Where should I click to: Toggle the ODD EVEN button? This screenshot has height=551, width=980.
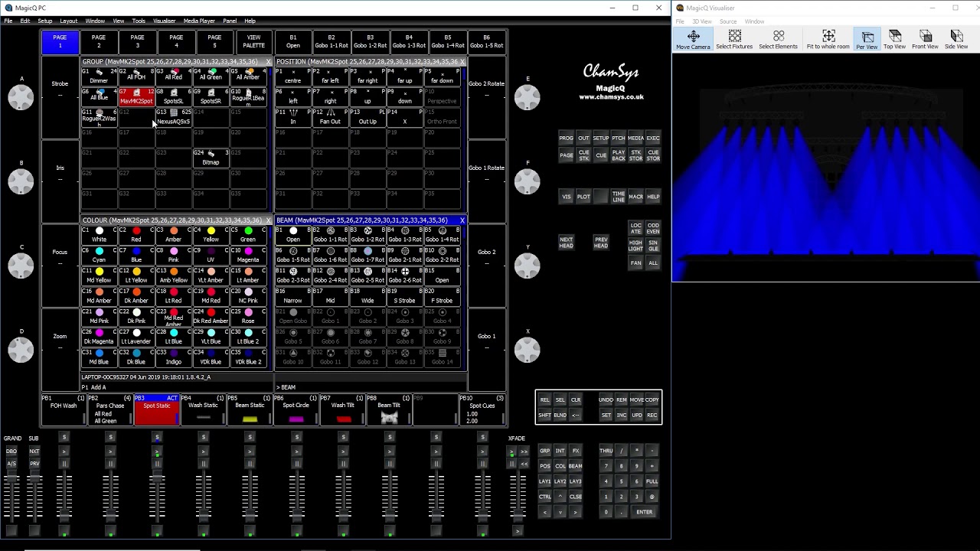pos(653,229)
